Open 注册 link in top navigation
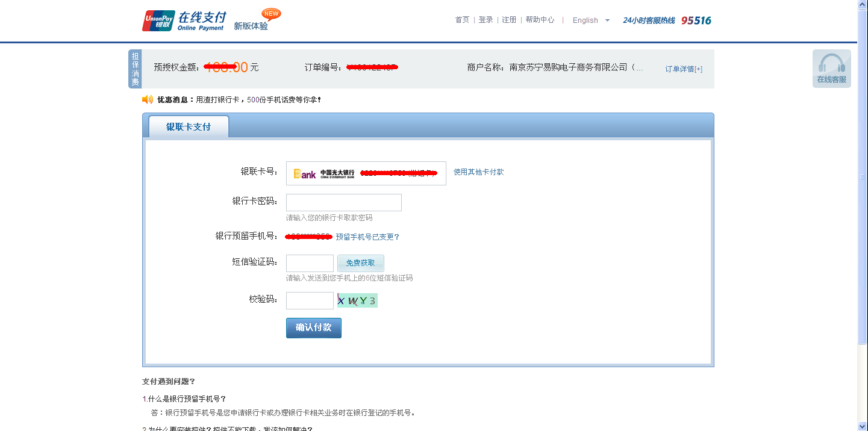Image resolution: width=868 pixels, height=431 pixels. coord(509,20)
